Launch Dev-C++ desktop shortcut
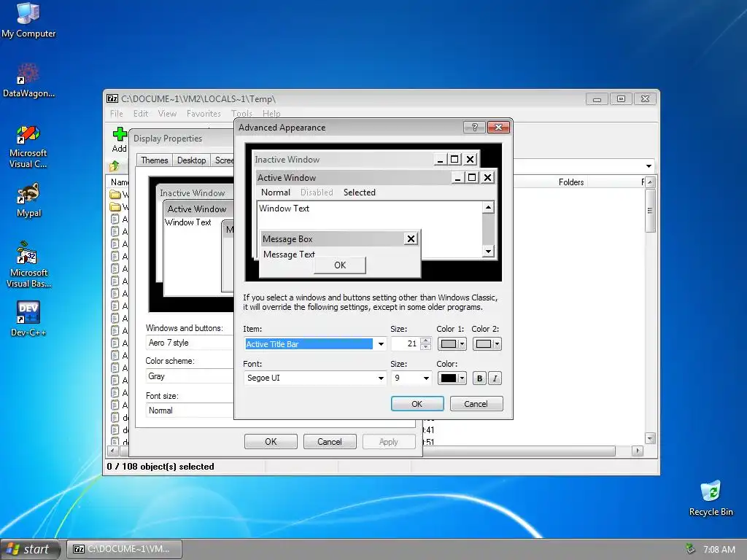 click(x=28, y=319)
